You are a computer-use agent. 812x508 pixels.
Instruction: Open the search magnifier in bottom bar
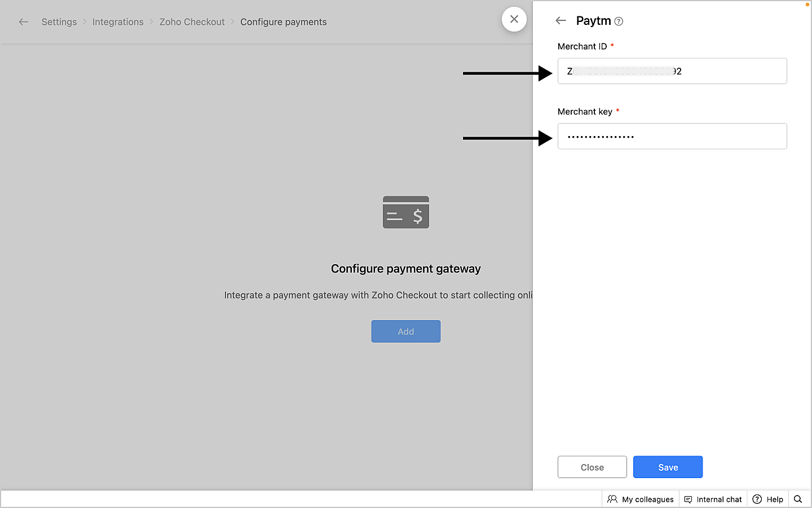(798, 499)
